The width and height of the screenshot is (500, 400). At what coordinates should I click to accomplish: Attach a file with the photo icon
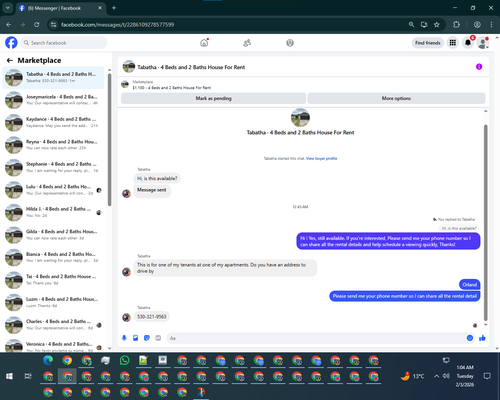pyautogui.click(x=135, y=338)
